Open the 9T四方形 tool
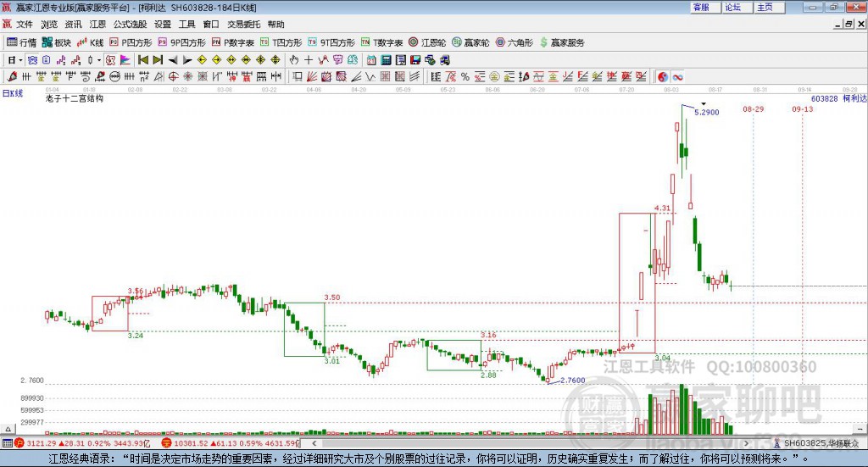The height and width of the screenshot is (467, 868). pos(331,42)
